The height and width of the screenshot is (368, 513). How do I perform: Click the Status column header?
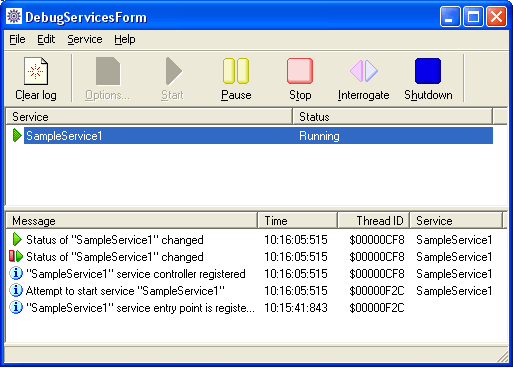(392, 117)
